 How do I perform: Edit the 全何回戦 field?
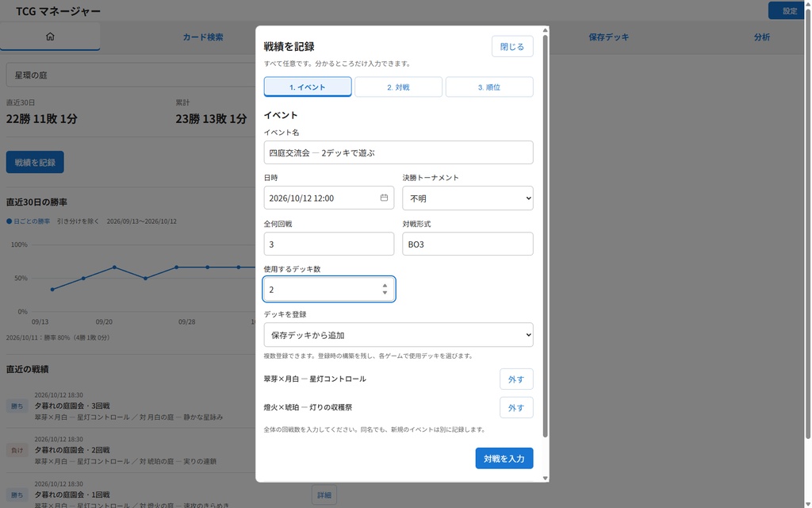[329, 244]
